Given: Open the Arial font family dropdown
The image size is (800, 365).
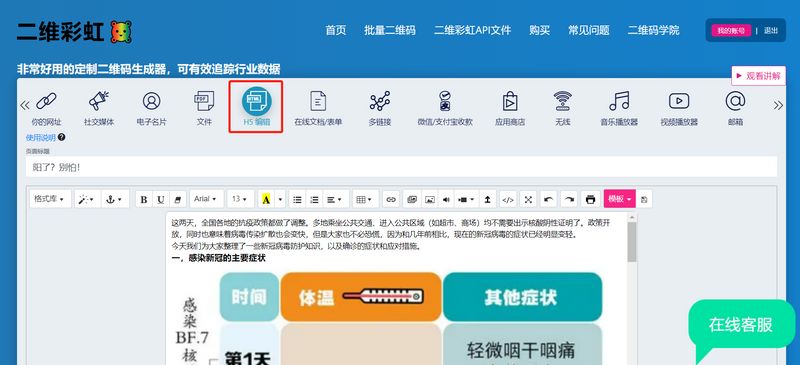Looking at the screenshot, I should coord(207,199).
